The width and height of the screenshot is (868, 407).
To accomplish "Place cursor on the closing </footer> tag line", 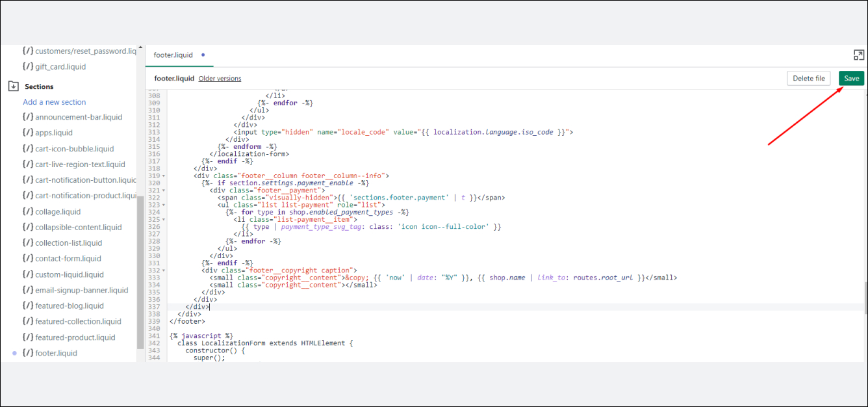I will coord(187,321).
